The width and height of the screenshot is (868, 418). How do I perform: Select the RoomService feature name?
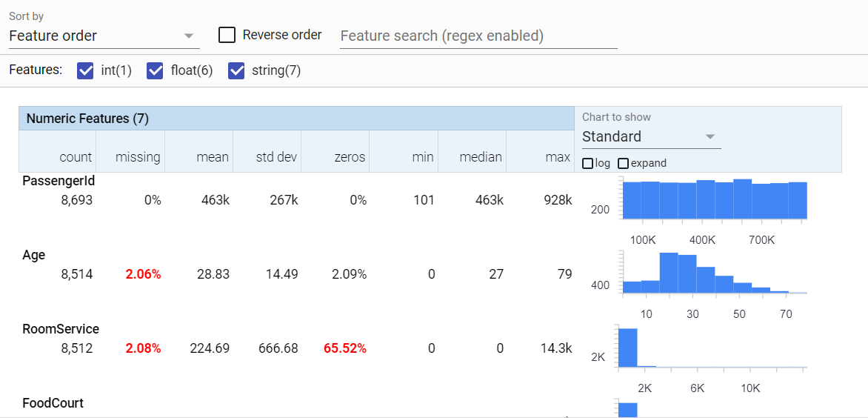tap(61, 329)
